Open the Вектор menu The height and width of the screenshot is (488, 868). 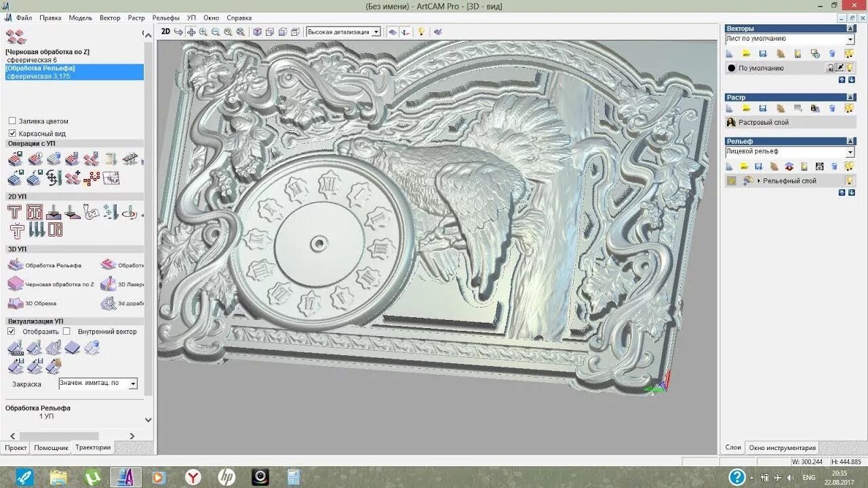click(x=110, y=18)
